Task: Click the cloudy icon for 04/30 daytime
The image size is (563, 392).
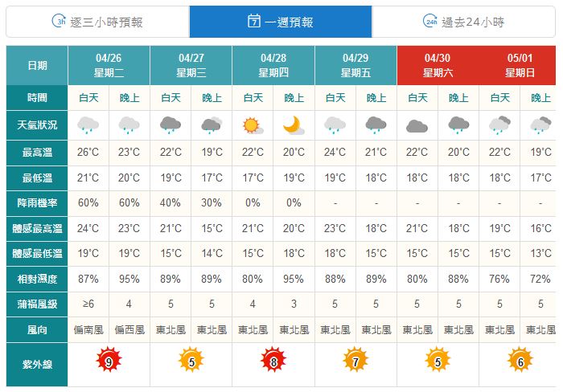Action: coord(417,127)
